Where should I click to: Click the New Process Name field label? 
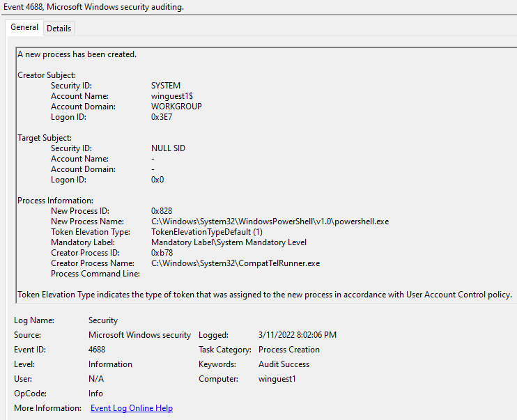tap(87, 221)
